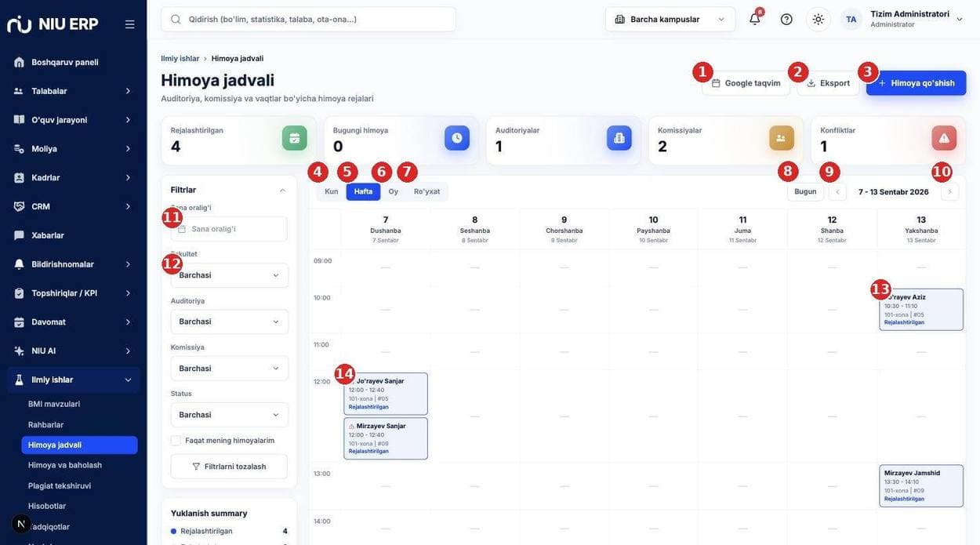980x545 pixels.
Task: Click the Konfliktlar warning triangle icon
Action: pyautogui.click(x=944, y=138)
